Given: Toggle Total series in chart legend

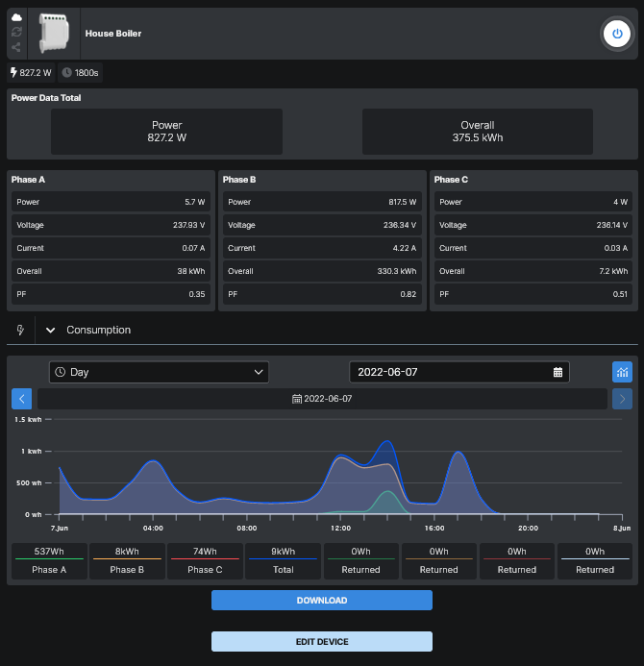Looking at the screenshot, I should click(x=283, y=561).
